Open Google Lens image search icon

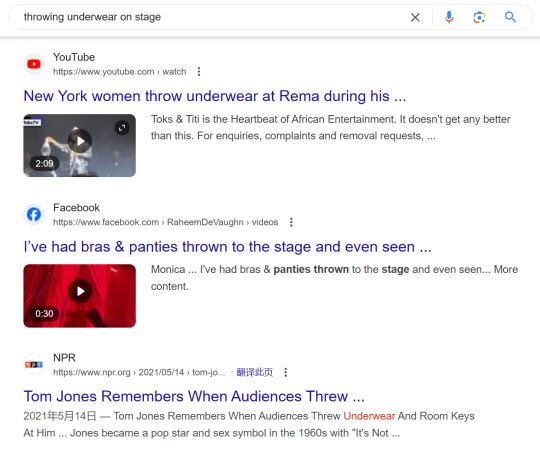479,17
